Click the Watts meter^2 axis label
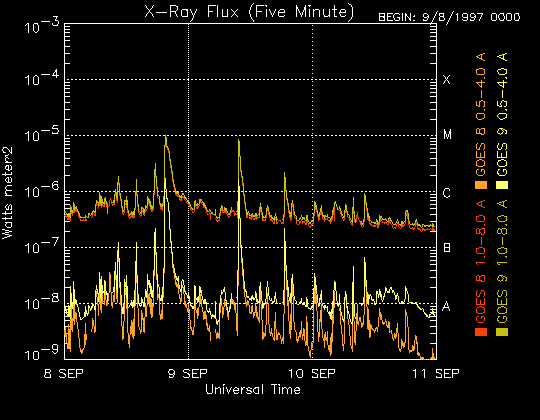Viewport: 540px width, 420px height. point(8,193)
